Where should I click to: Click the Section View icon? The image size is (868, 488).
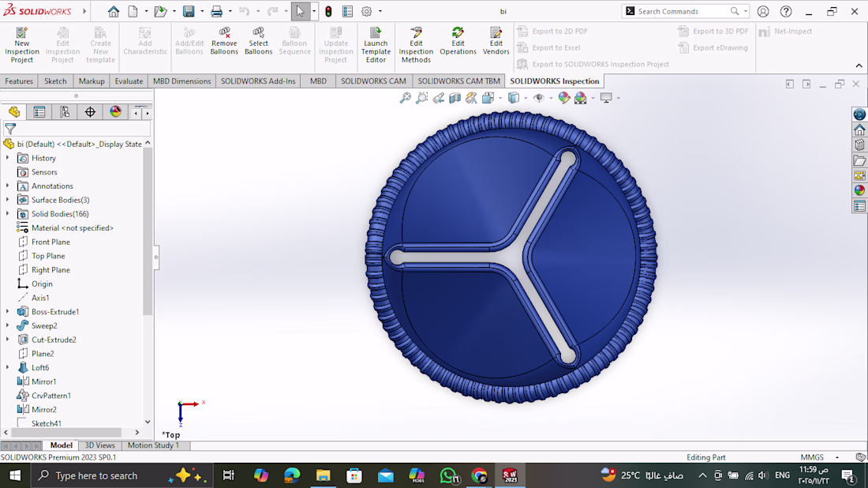455,98
